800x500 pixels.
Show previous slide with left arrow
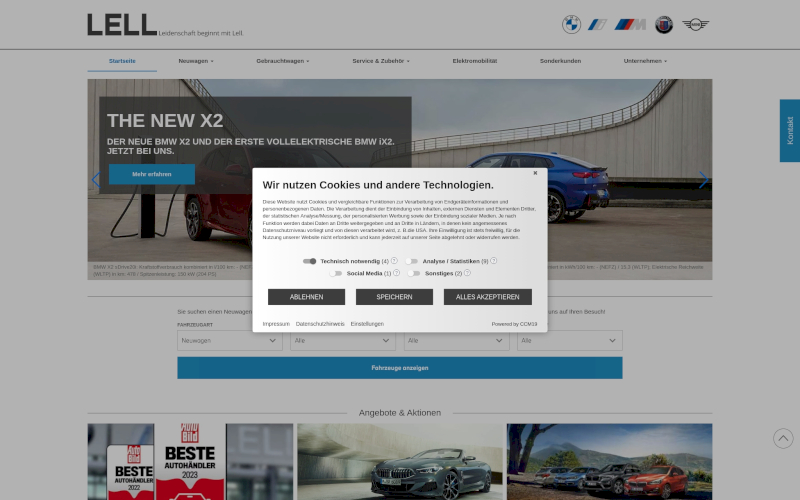[95, 180]
